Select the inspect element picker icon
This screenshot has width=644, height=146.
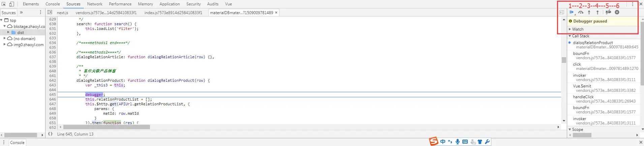coord(4,4)
